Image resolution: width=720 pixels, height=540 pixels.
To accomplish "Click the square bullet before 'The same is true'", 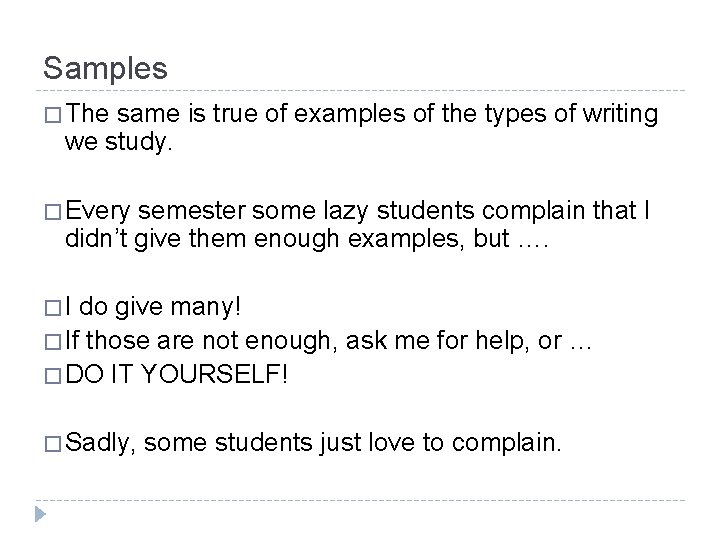I will click(53, 115).
